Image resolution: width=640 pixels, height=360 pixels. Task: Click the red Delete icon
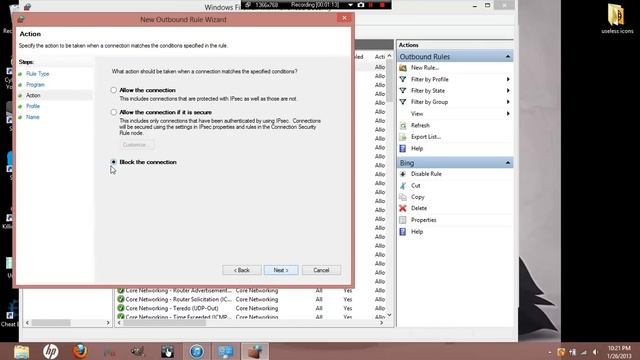click(403, 208)
